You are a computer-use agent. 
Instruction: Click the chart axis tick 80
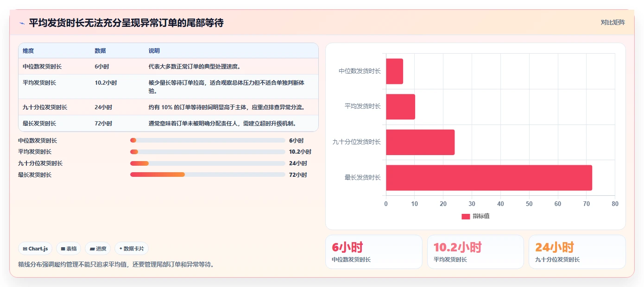pos(615,204)
